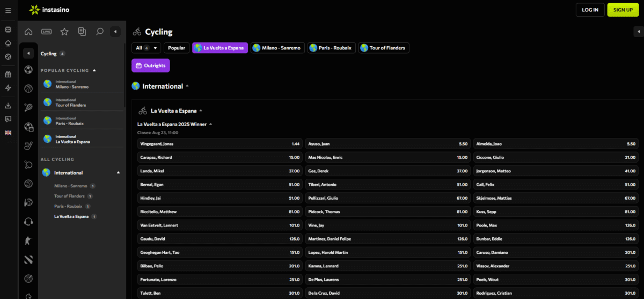
Task: Click the UK flag language icon
Action: 8,133
